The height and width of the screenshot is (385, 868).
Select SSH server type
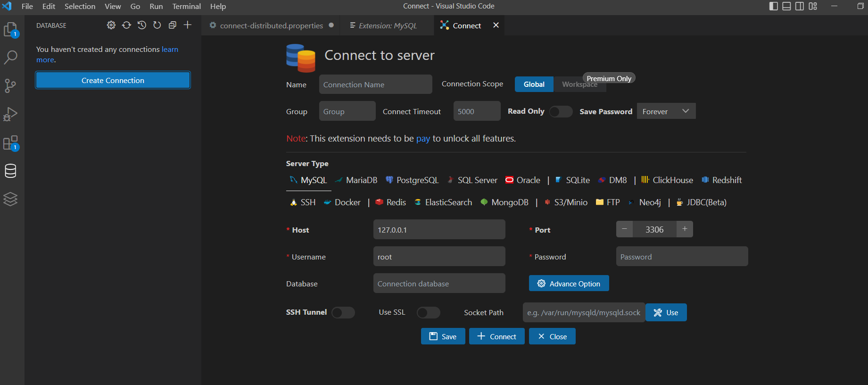[303, 202]
